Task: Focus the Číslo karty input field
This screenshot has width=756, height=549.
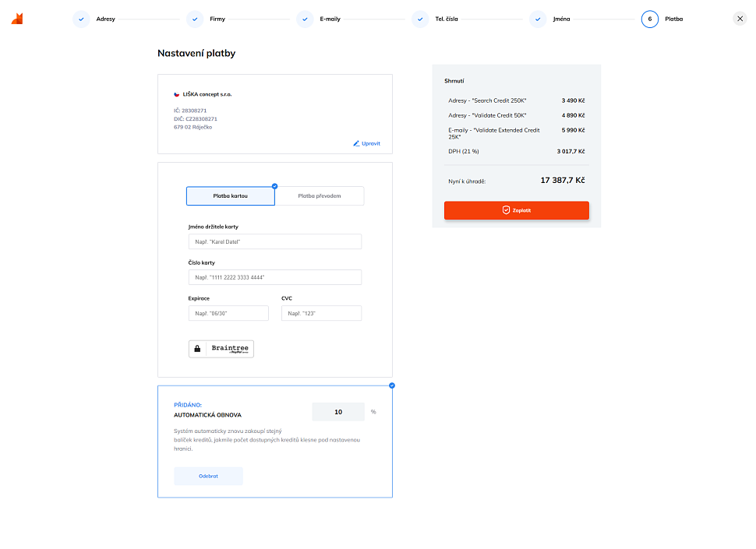Action: click(x=275, y=278)
